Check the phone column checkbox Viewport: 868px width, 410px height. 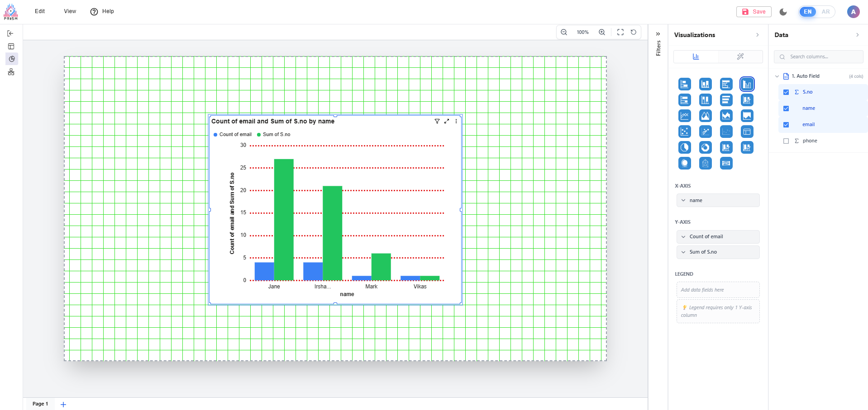(786, 141)
